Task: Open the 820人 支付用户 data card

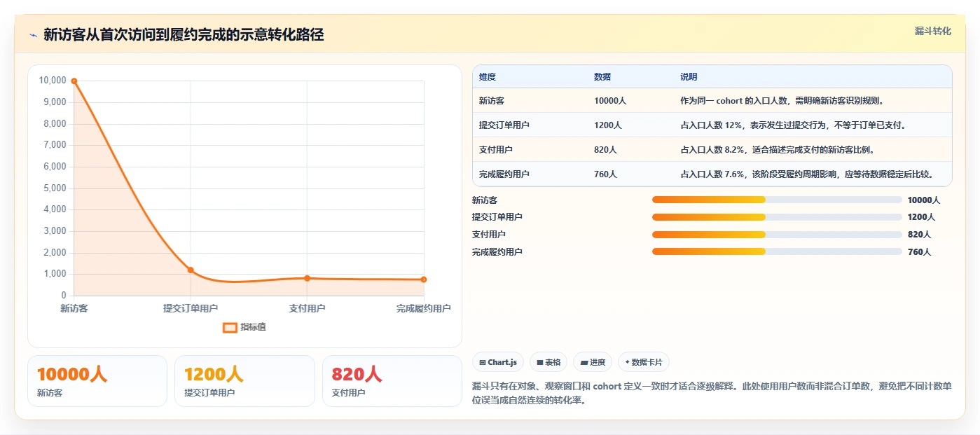Action: click(392, 381)
